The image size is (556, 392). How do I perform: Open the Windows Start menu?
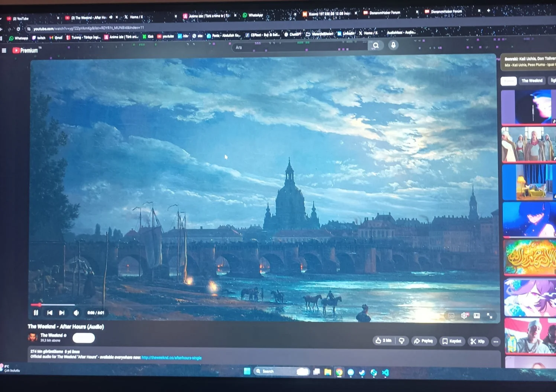[x=247, y=371]
